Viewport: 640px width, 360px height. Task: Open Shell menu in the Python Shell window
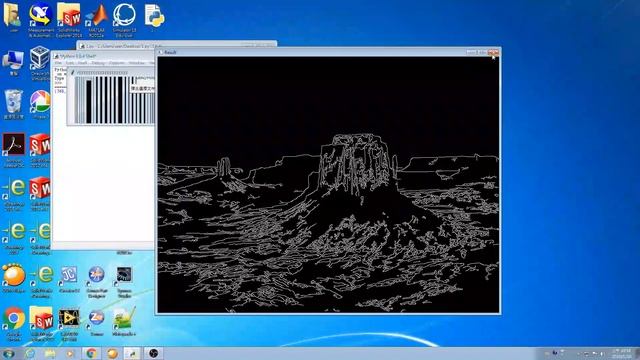coord(82,63)
